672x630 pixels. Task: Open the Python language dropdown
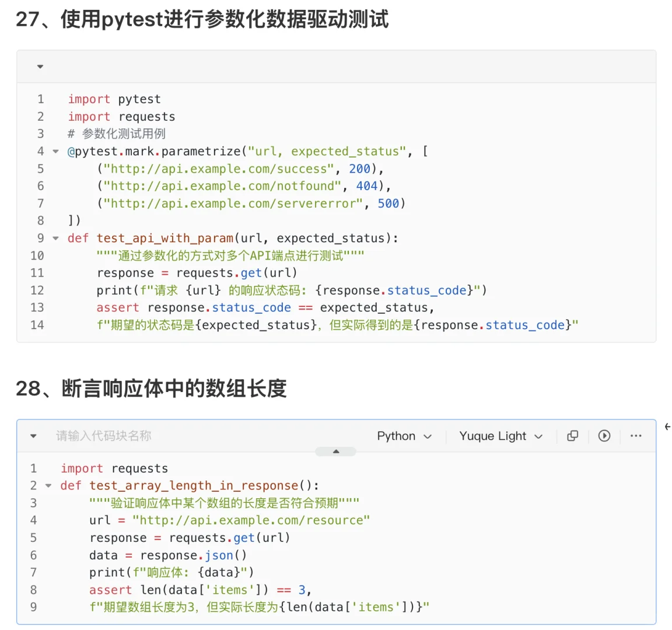pyautogui.click(x=404, y=436)
